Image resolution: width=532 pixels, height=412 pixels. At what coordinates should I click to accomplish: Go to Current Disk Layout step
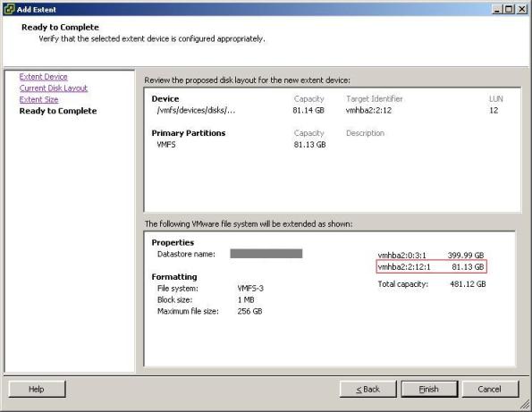click(x=54, y=88)
